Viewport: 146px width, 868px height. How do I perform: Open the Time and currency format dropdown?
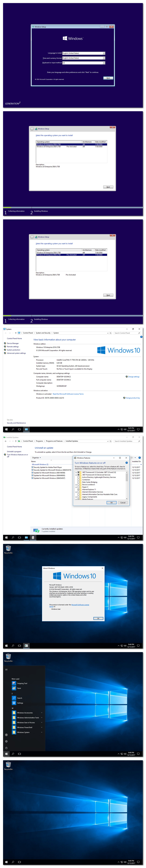[84, 58]
